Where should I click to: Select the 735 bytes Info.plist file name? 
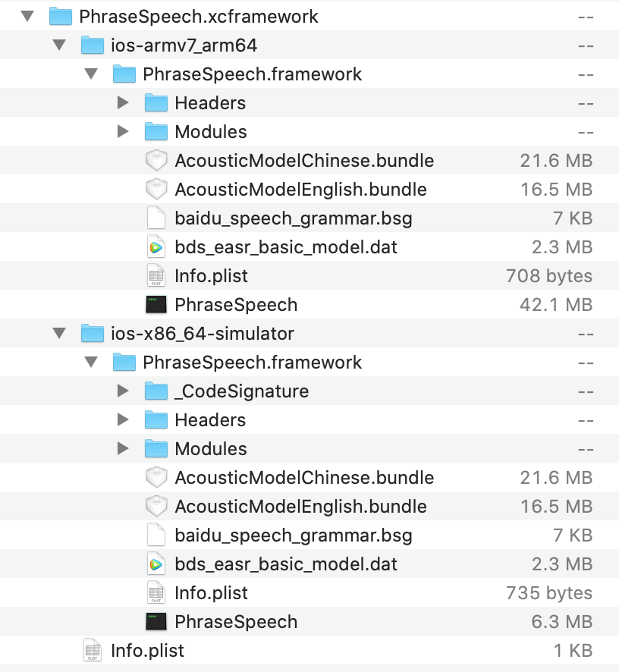click(211, 593)
